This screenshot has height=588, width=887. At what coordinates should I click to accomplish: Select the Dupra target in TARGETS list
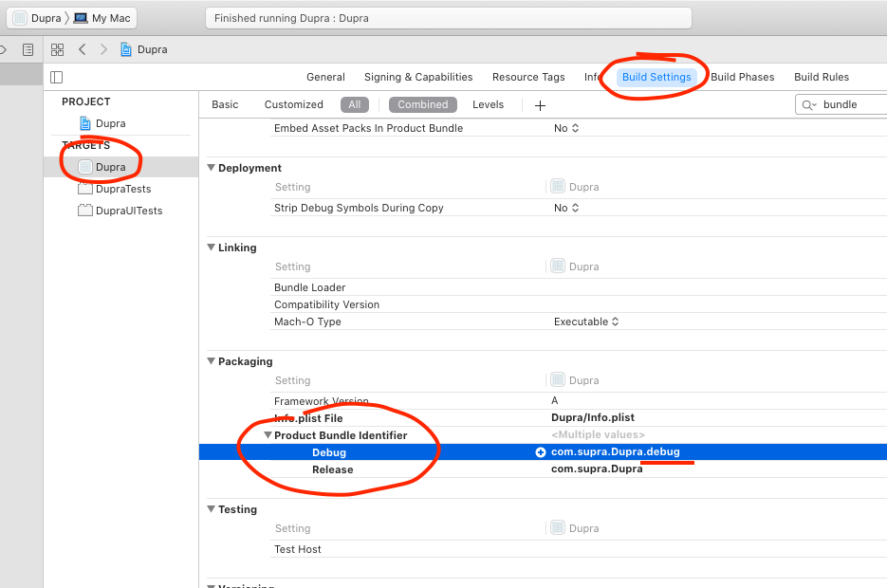click(120, 167)
